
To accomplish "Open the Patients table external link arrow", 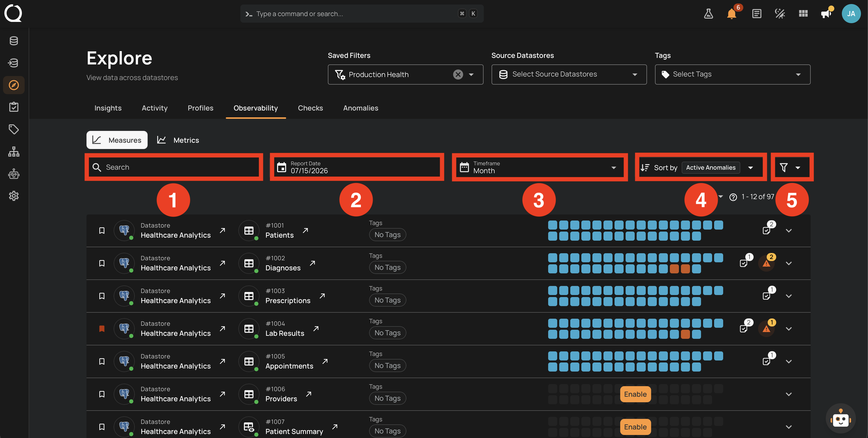I will coord(305,231).
